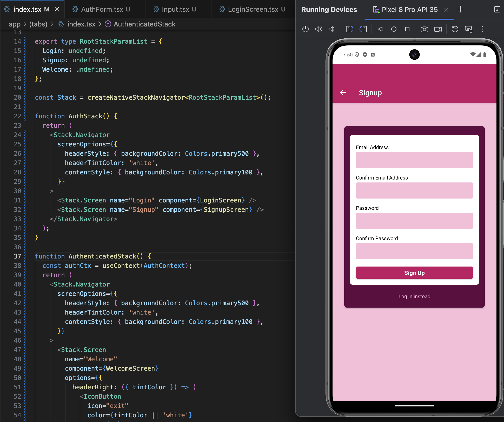Focus the Password input field
This screenshot has height=422, width=504.
[414, 221]
